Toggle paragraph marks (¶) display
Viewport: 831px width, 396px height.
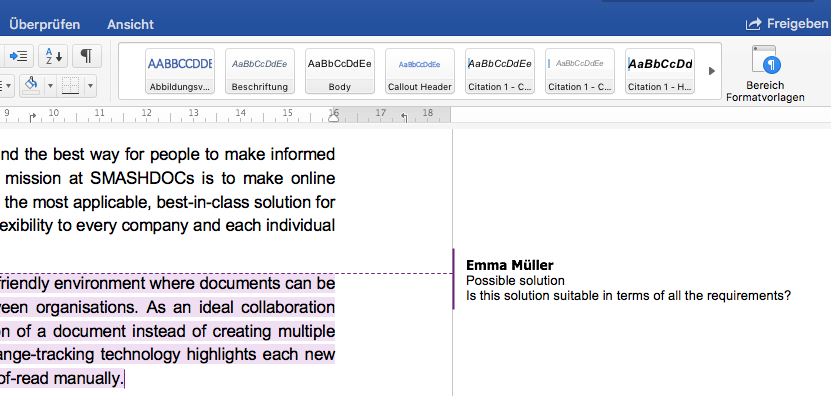click(x=86, y=56)
